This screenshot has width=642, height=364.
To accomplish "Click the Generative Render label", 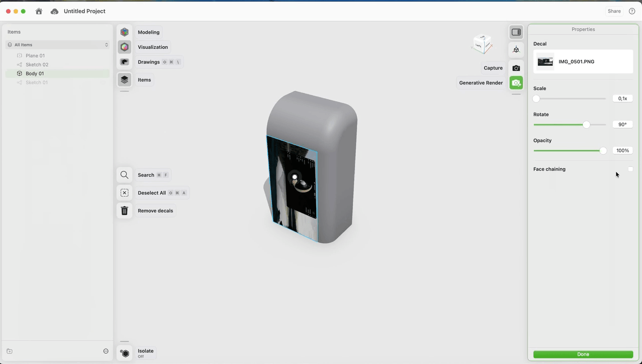I will click(x=481, y=83).
